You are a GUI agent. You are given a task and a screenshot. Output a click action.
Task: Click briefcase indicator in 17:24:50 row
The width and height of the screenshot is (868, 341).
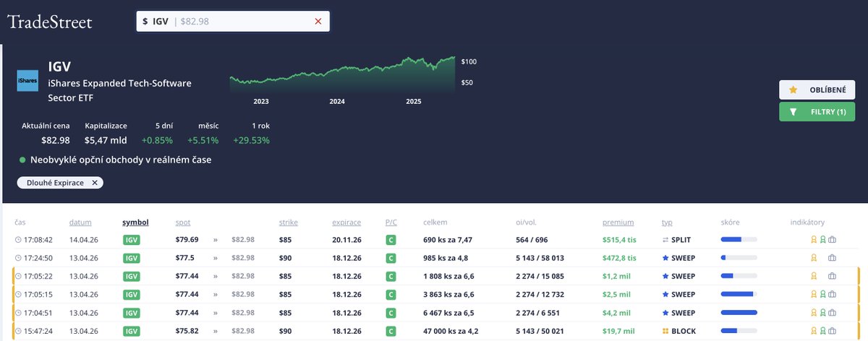(833, 257)
